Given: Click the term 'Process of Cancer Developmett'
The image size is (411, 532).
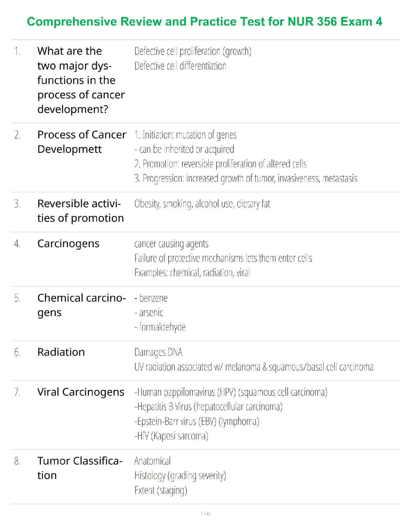Looking at the screenshot, I should pos(82,142).
